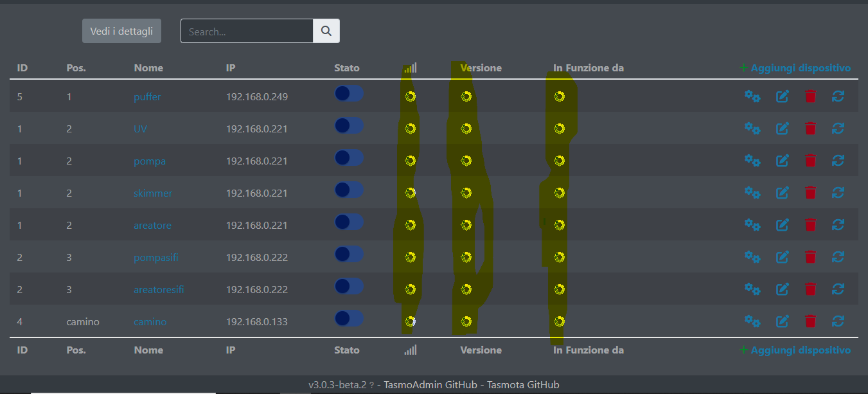Screen dimensions: 868x394
Task: Edit the puffer device entry
Action: 783,96
